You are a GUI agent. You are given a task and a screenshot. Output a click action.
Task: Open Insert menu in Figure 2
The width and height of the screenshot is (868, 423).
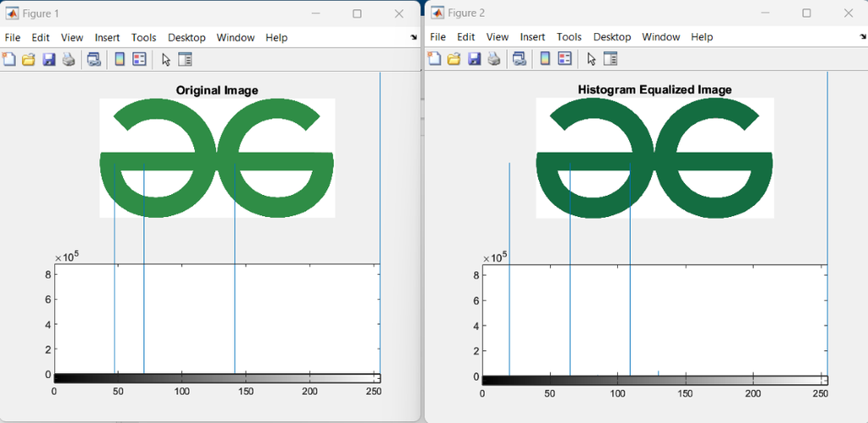pyautogui.click(x=532, y=36)
